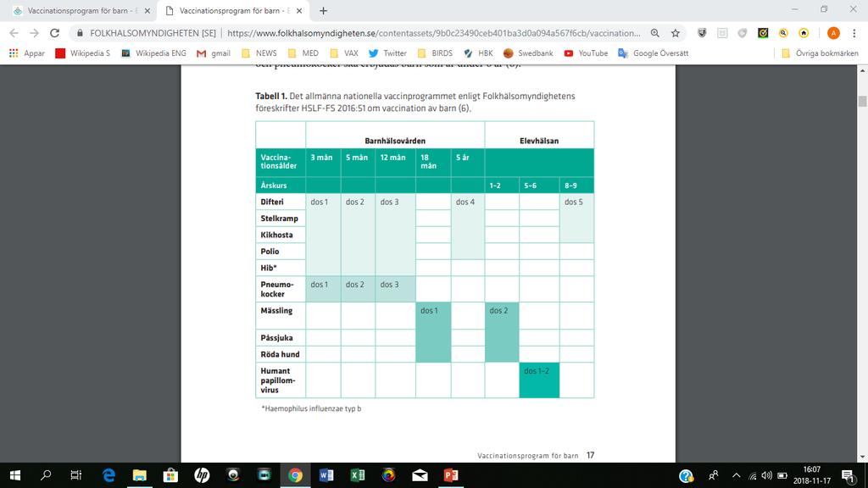Screen dimensions: 868x488
Task: Open the YouTube bookmark
Action: (586, 53)
